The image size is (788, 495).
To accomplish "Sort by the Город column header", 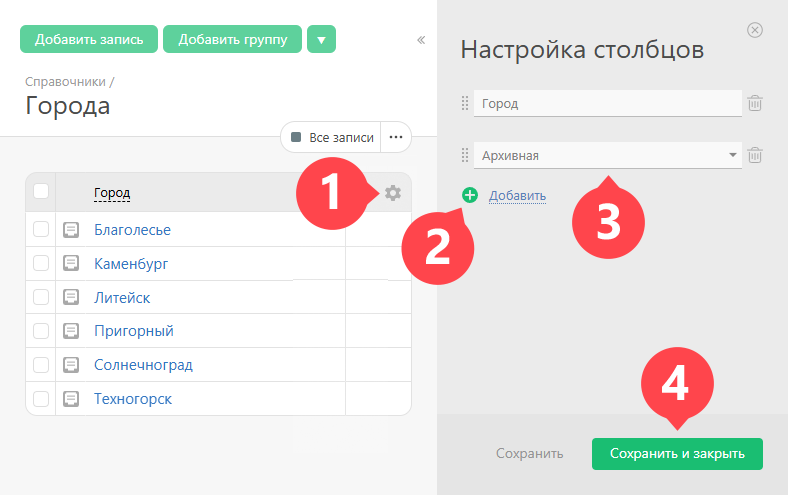I will coord(112,193).
